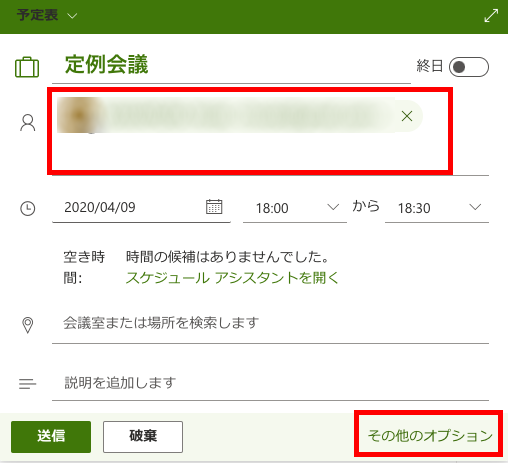Toggle the 終日 all-day switch
508x463 pixels.
tap(469, 67)
